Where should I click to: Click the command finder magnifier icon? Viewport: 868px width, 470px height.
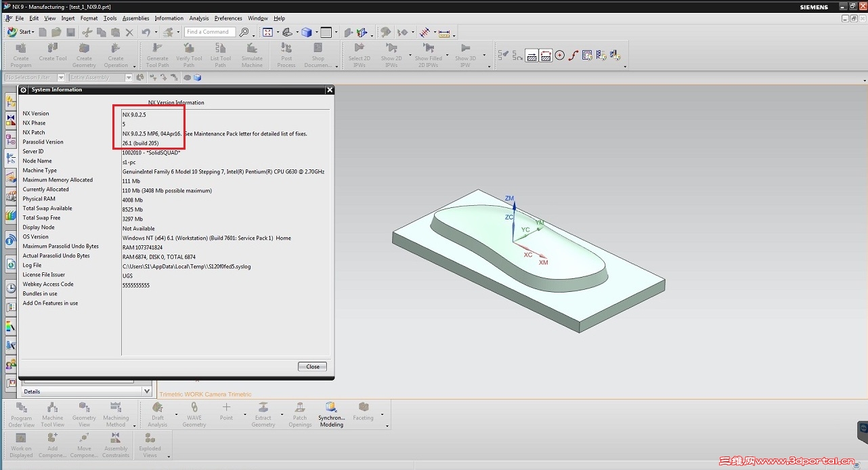[x=244, y=32]
